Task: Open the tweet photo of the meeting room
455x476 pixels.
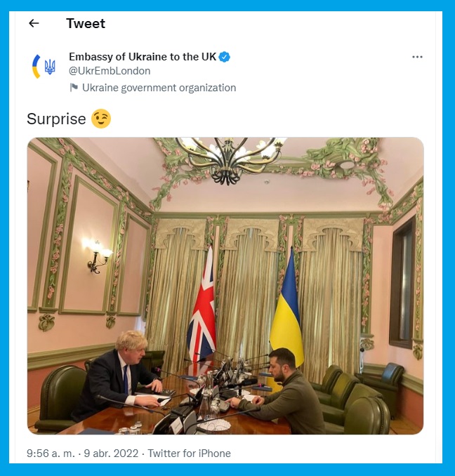Action: click(x=225, y=286)
